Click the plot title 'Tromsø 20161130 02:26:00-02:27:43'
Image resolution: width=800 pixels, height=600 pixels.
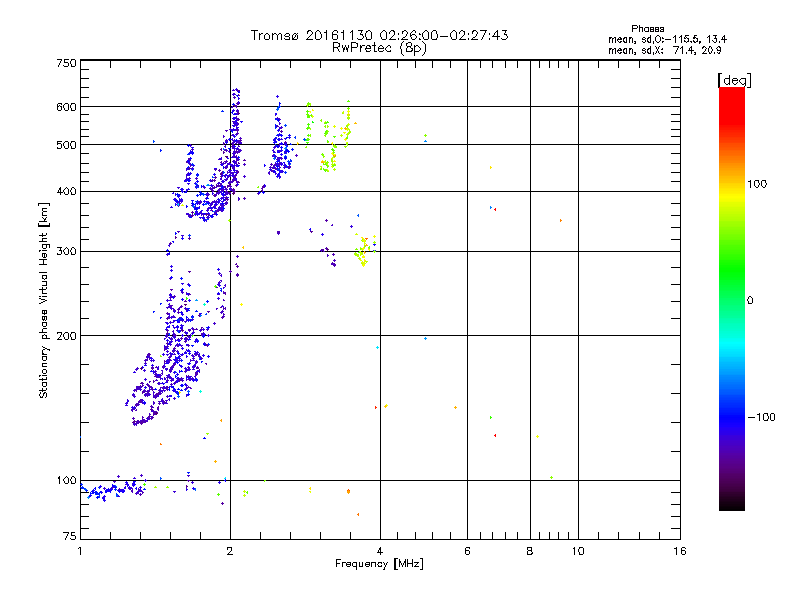click(379, 35)
